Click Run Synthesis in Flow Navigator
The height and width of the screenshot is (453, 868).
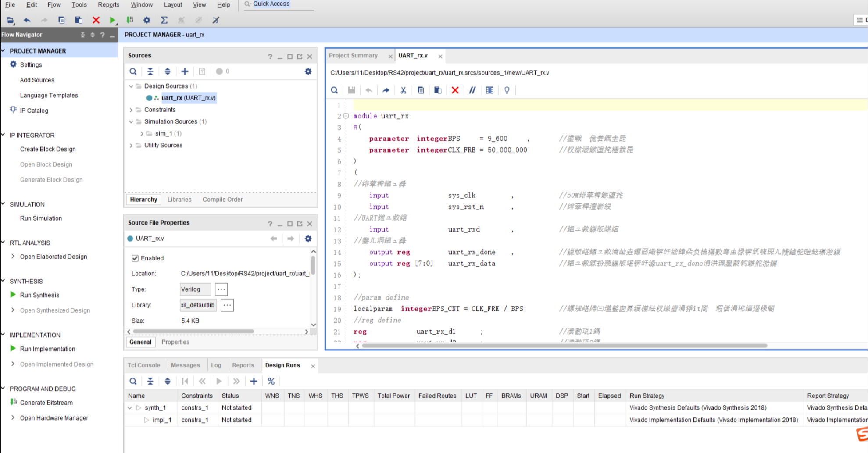39,295
